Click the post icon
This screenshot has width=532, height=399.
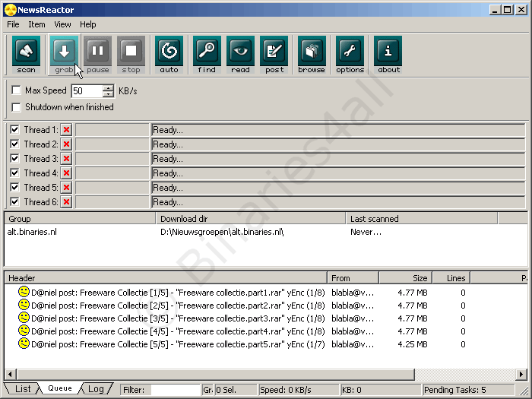pyautogui.click(x=274, y=54)
